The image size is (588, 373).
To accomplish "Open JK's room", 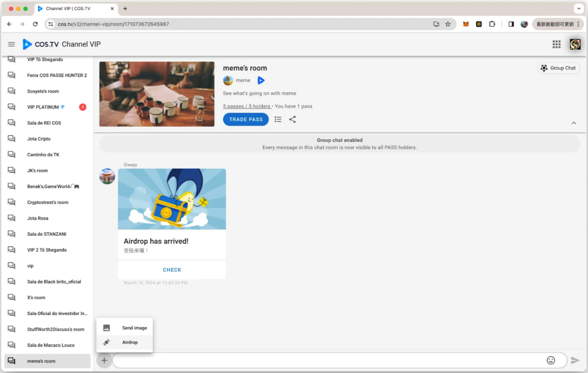I will click(x=47, y=170).
